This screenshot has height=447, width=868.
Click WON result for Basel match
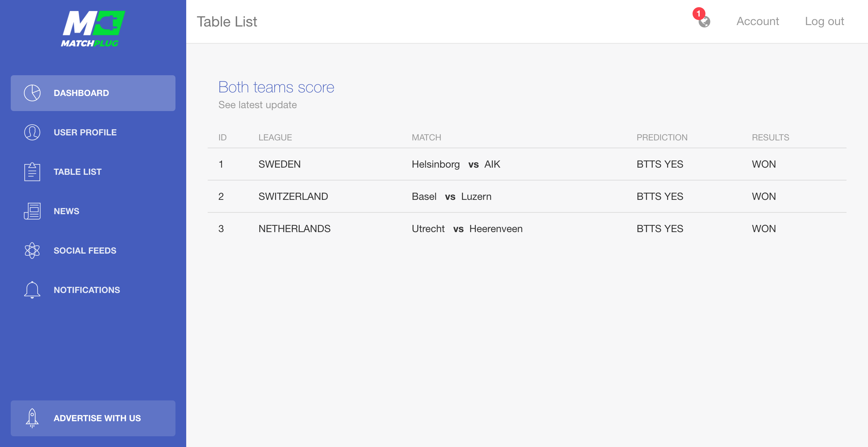(764, 197)
